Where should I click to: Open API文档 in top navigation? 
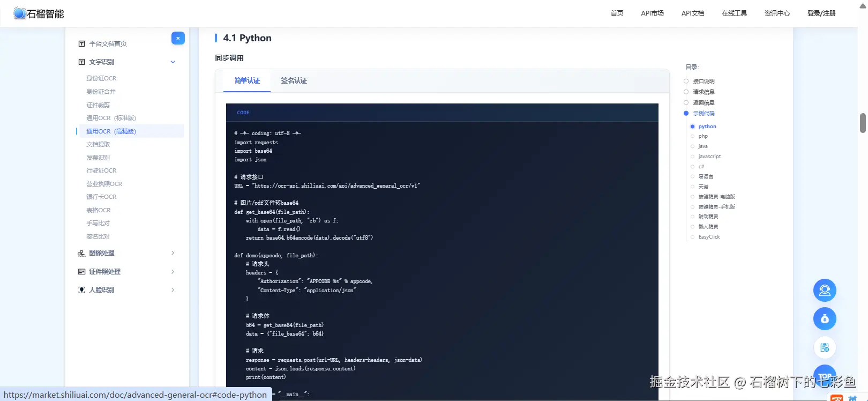693,13
